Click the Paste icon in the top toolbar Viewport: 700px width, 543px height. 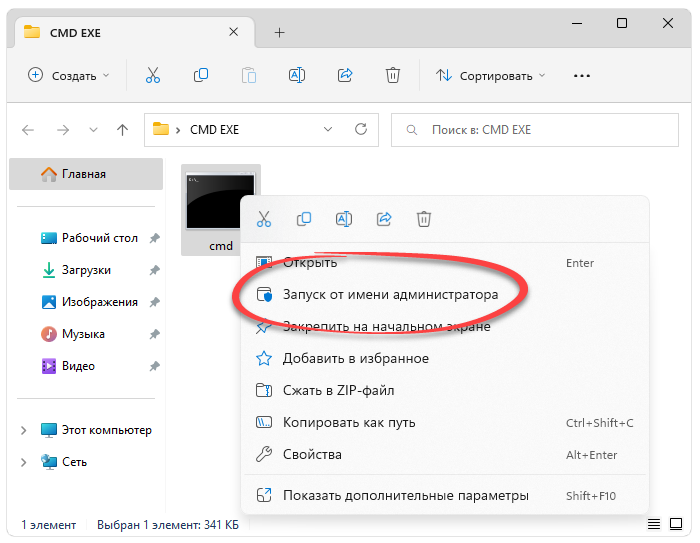(249, 75)
